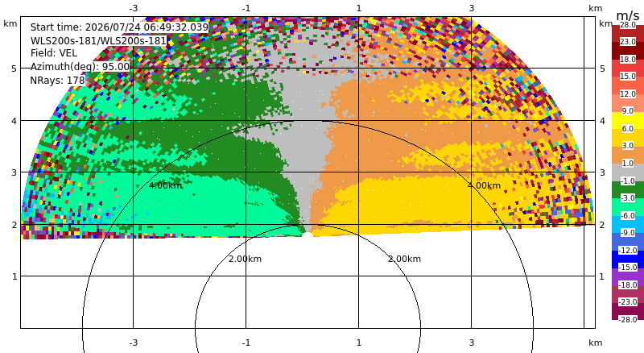
Task: Pick the dark green -3.0 legend color
Action: click(x=628, y=189)
